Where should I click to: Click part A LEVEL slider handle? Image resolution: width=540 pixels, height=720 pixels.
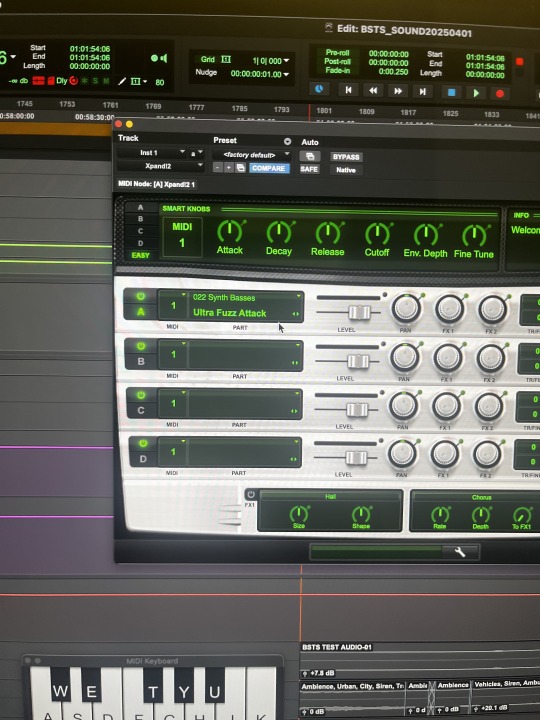point(359,313)
